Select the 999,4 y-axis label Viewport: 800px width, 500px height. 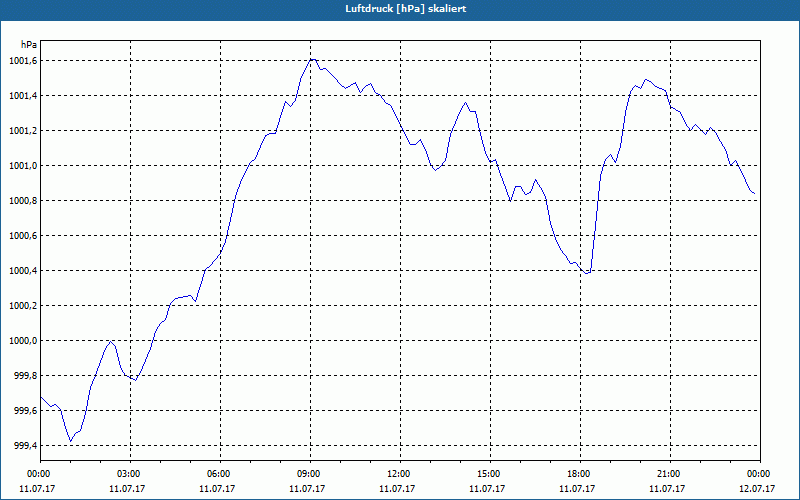[25, 446]
